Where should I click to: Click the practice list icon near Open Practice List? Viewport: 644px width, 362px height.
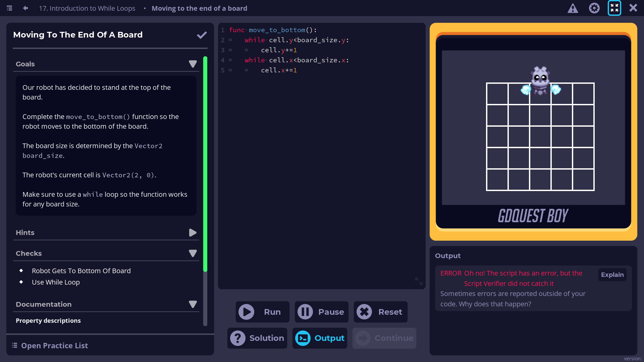14,345
